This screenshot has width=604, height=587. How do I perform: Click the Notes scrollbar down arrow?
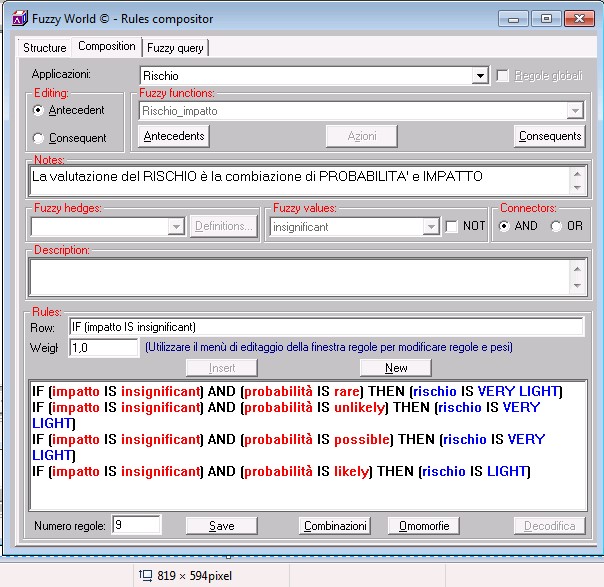point(577,188)
